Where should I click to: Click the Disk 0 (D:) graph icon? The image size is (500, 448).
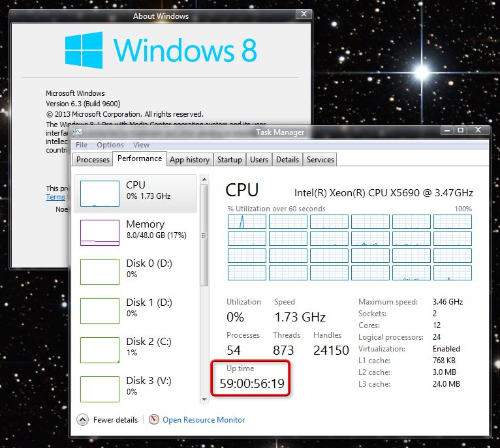tap(99, 271)
